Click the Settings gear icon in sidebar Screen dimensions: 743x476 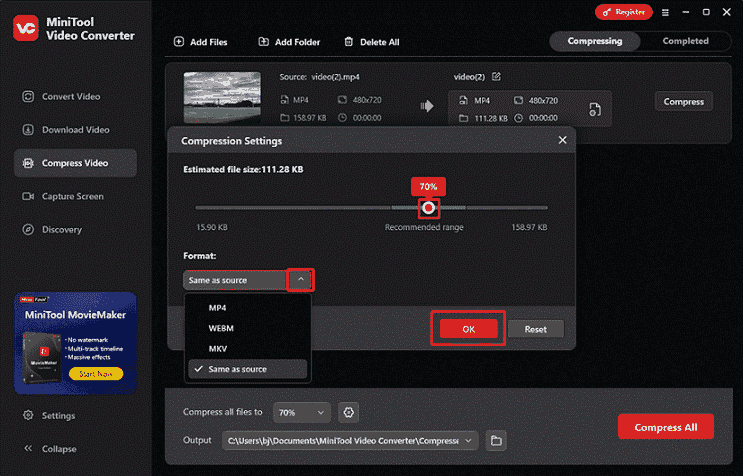[x=28, y=415]
